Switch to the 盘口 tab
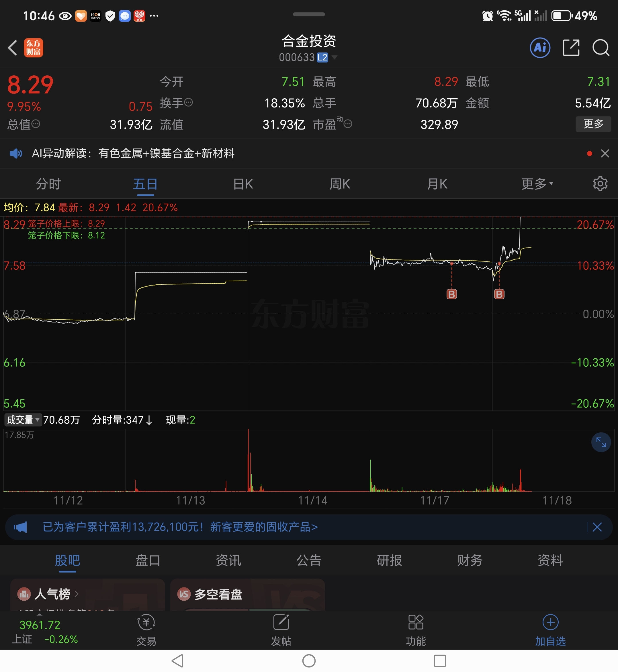 point(148,560)
